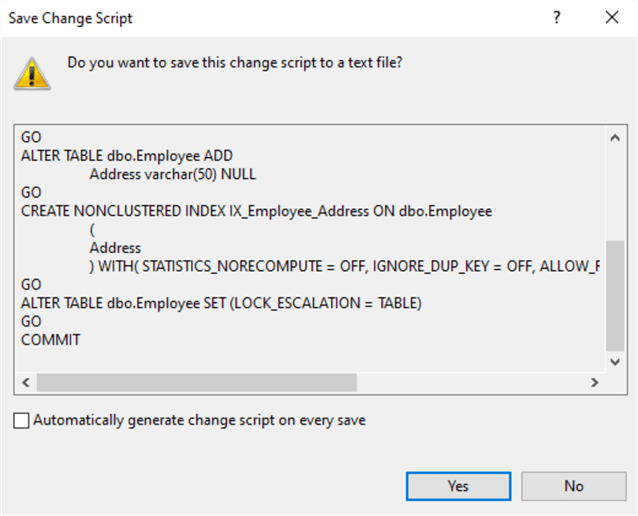Click the STATISTICS_NORECOMPUTE option line
The image size is (638, 516).
click(x=345, y=266)
